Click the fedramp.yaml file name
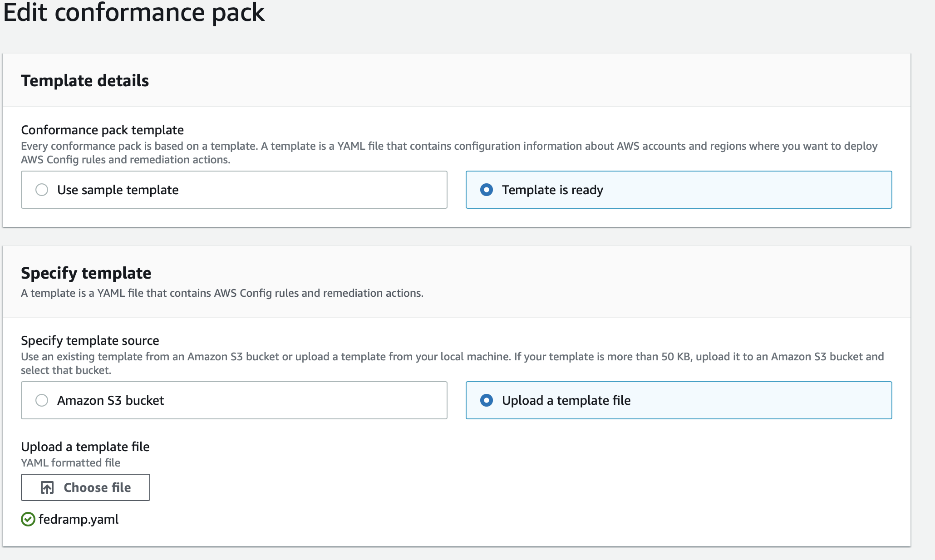This screenshot has height=560, width=935. coord(79,519)
